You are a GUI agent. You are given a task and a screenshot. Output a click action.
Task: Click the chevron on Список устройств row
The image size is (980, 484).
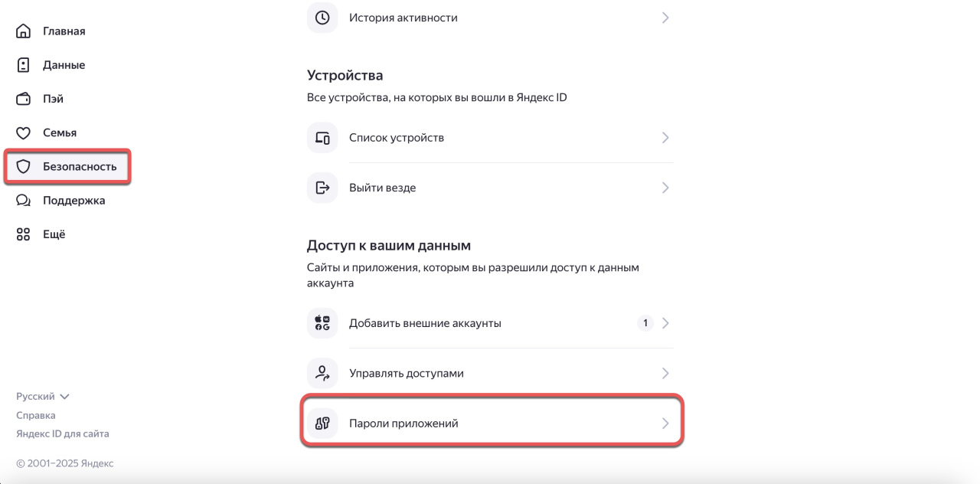(665, 138)
